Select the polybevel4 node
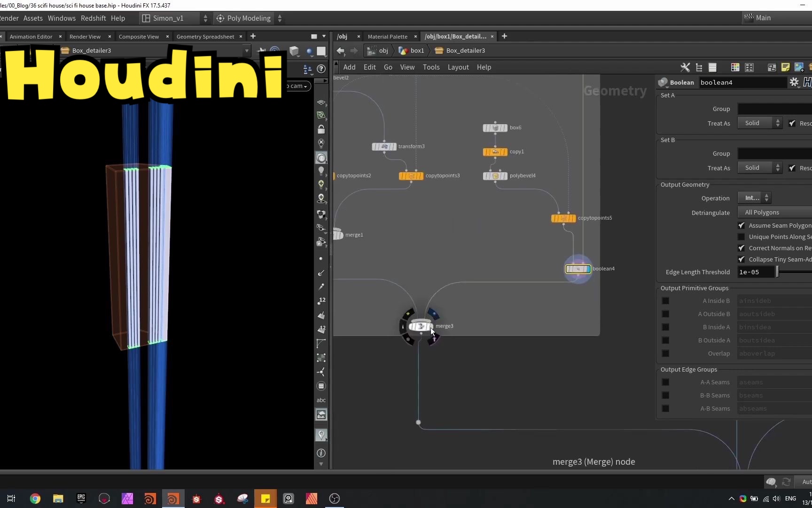This screenshot has height=508, width=812. (495, 176)
